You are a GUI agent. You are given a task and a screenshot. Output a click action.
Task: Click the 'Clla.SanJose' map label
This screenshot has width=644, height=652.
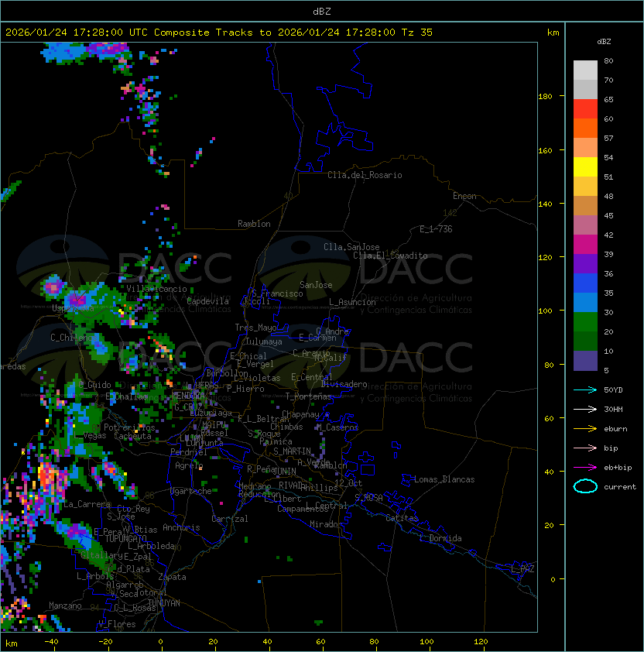pos(351,247)
